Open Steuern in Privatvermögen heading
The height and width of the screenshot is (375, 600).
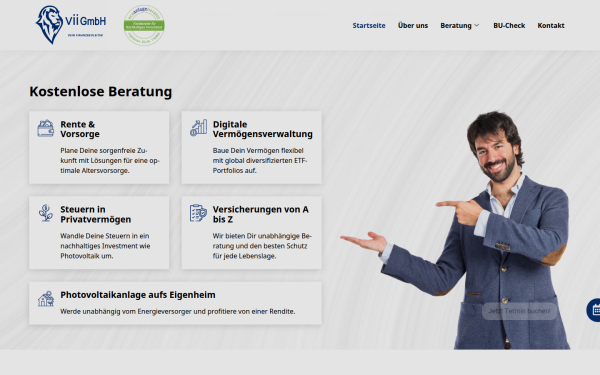96,214
